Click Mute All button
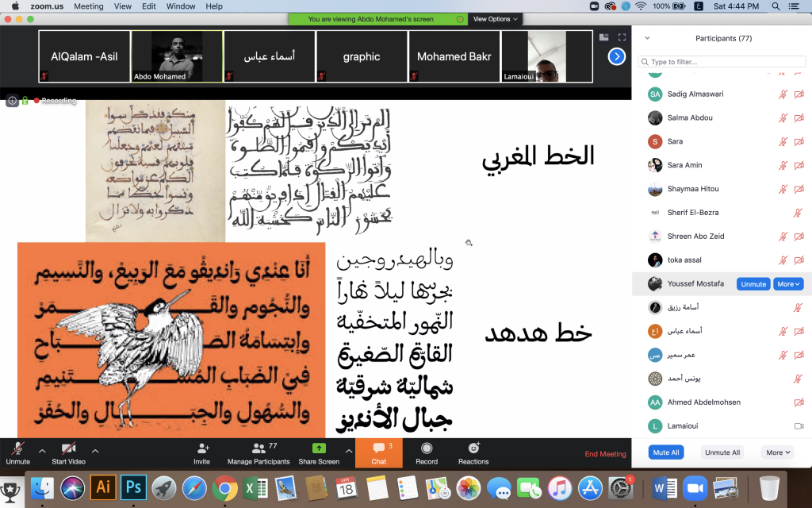The image size is (812, 508). 666,452
